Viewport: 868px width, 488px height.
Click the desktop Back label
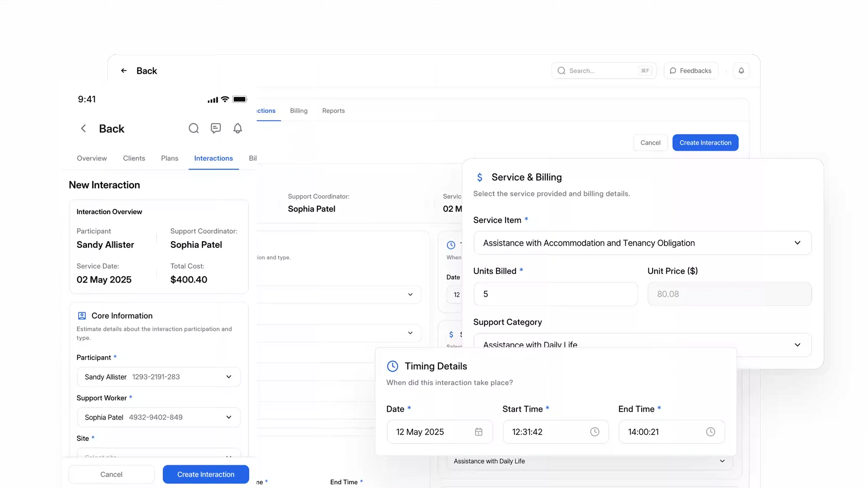pos(146,71)
